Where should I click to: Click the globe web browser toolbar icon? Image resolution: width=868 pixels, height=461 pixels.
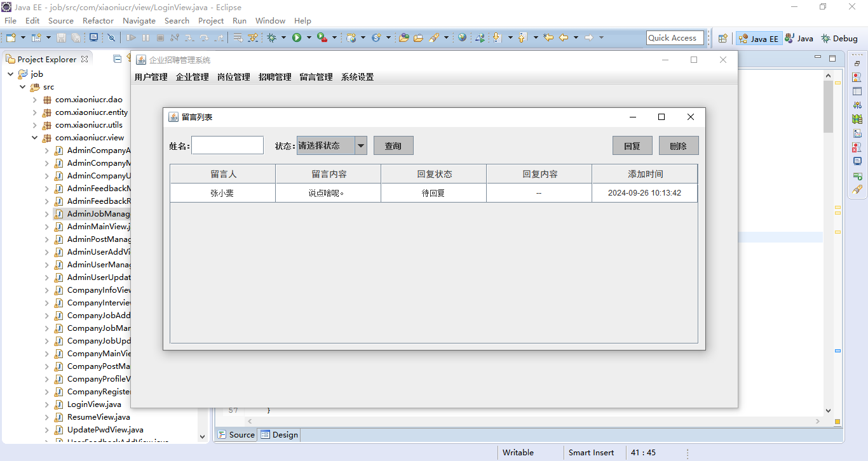[462, 38]
